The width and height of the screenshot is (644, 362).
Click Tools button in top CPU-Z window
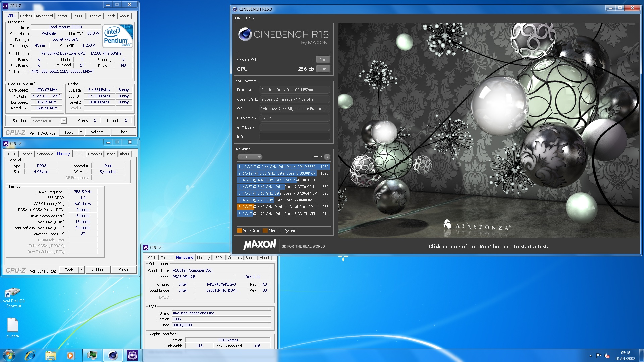(69, 132)
